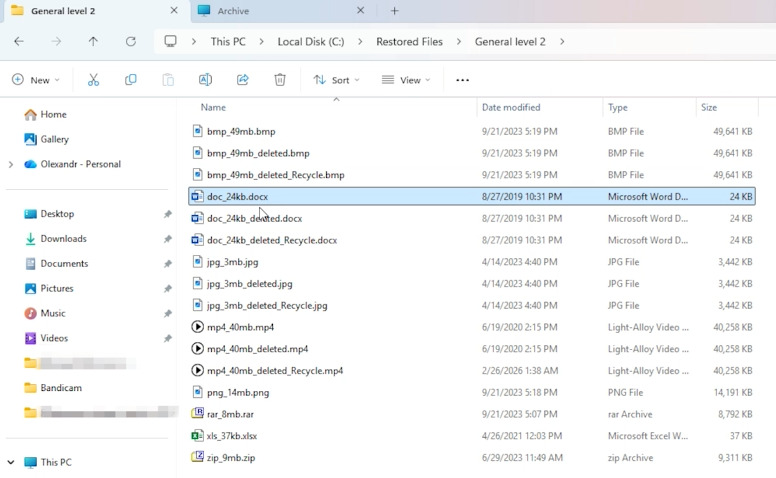Click the Rename icon in toolbar
The width and height of the screenshot is (776, 478).
point(205,80)
